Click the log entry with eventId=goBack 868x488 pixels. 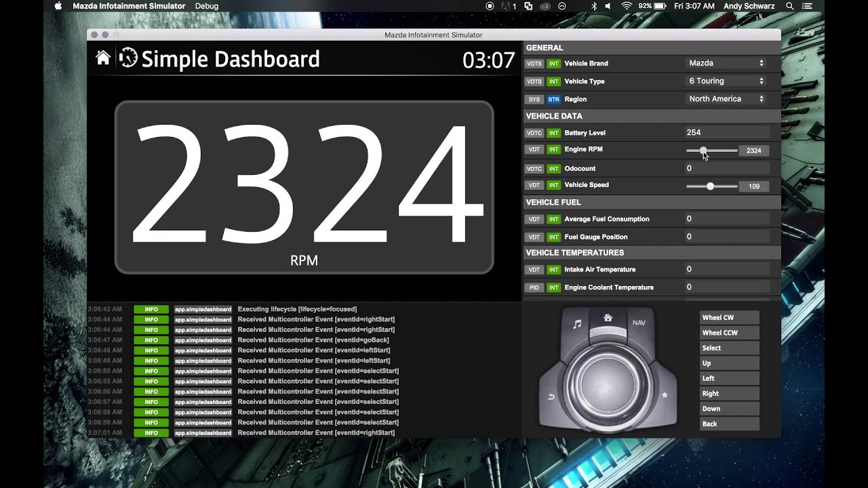pos(304,340)
